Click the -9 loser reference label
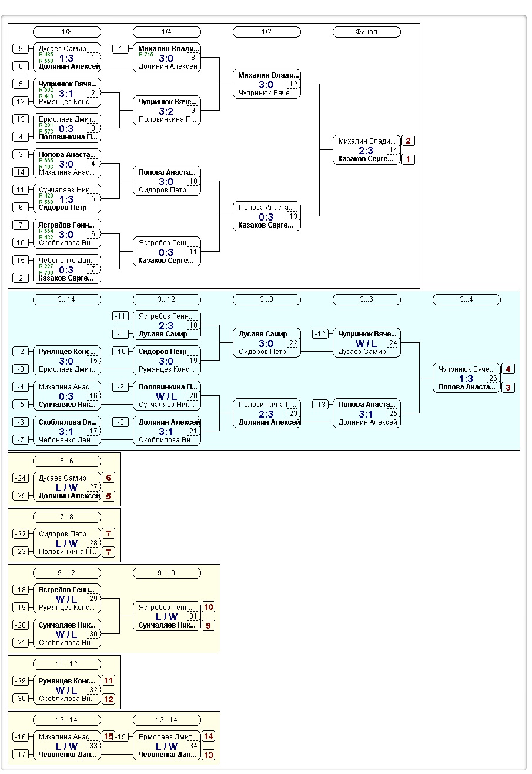Image resolution: width=532 pixels, height=774 pixels. point(121,387)
